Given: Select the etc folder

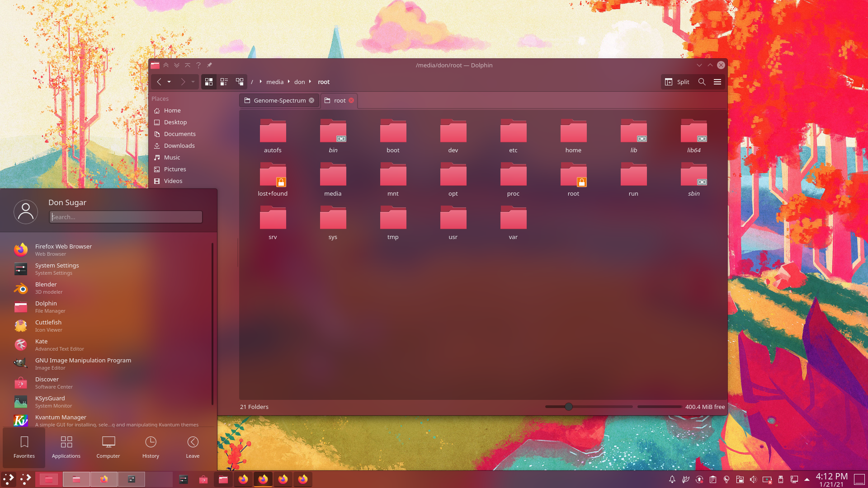Looking at the screenshot, I should (x=513, y=136).
